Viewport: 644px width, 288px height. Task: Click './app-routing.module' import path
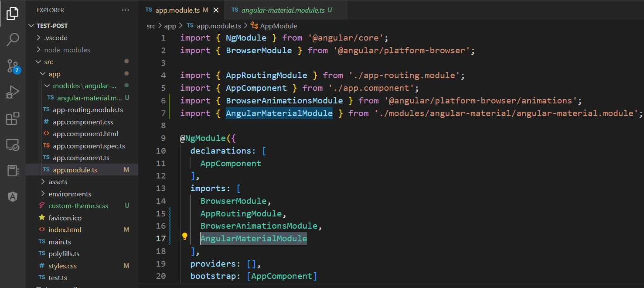(x=404, y=75)
